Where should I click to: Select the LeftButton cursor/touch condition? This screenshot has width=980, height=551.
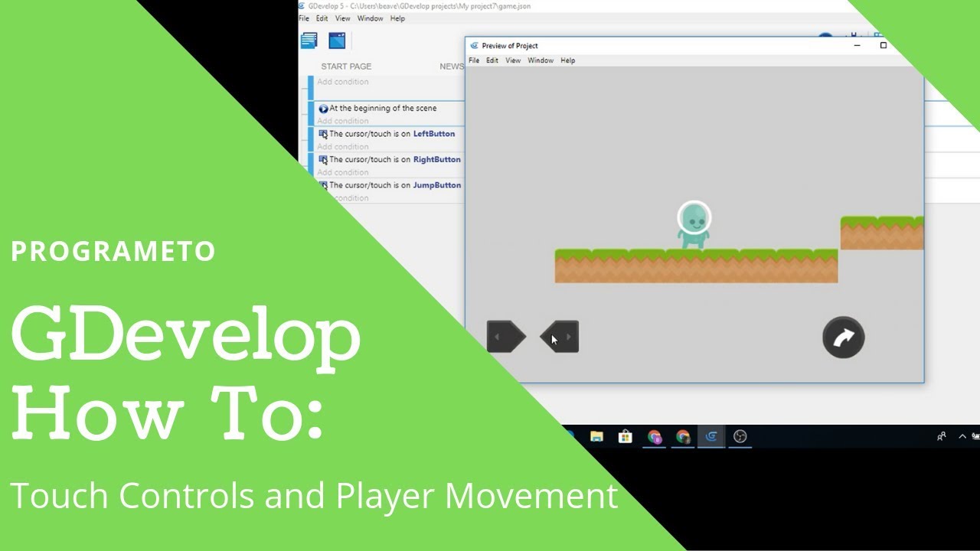pyautogui.click(x=392, y=134)
